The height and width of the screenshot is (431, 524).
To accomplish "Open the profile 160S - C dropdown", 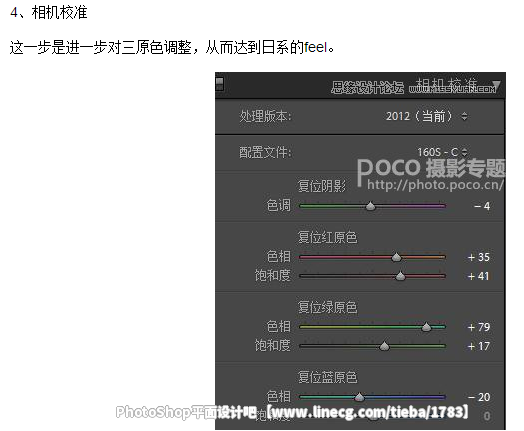I will coord(442,152).
